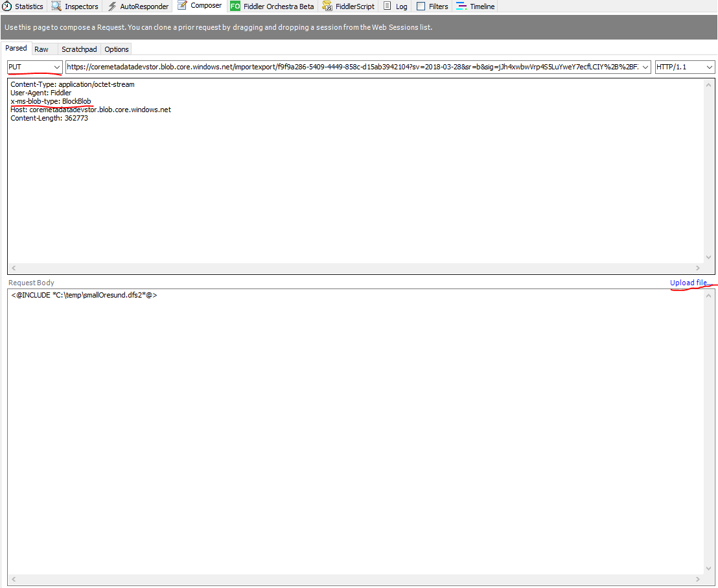Click the Inspectors magnifier icon

[56, 6]
